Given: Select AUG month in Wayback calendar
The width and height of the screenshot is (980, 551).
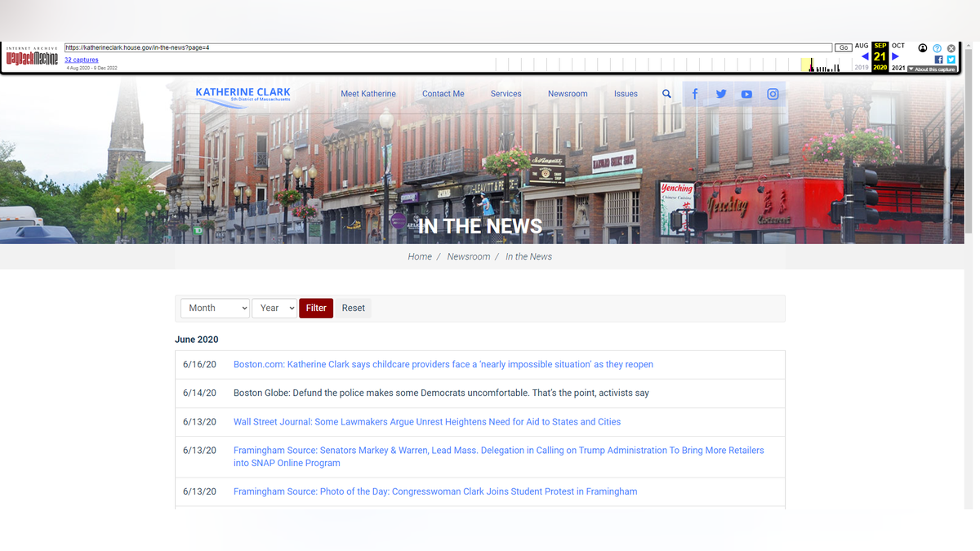Looking at the screenshot, I should [x=862, y=46].
